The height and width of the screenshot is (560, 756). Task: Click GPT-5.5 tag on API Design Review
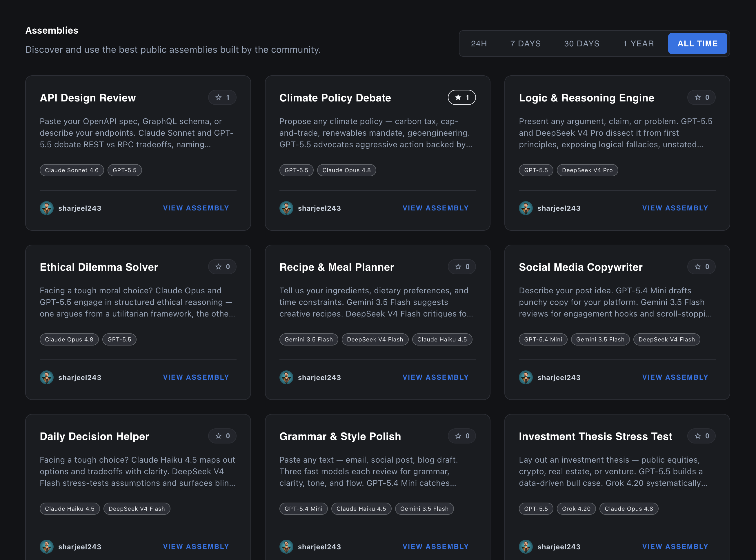coord(125,170)
